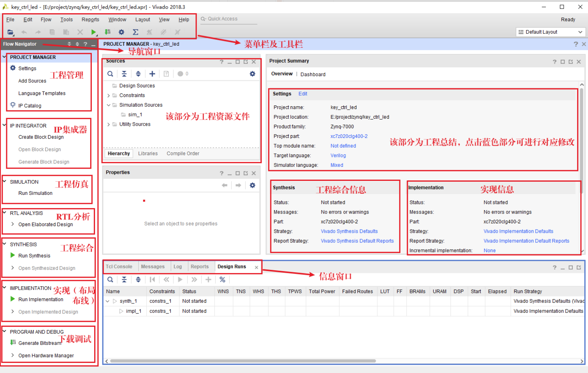
Task: Open IP Catalog
Action: (30, 106)
